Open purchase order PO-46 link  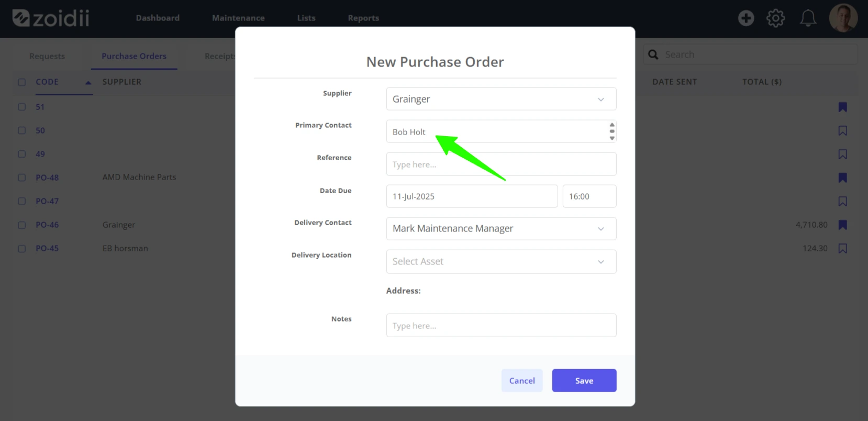(x=47, y=225)
